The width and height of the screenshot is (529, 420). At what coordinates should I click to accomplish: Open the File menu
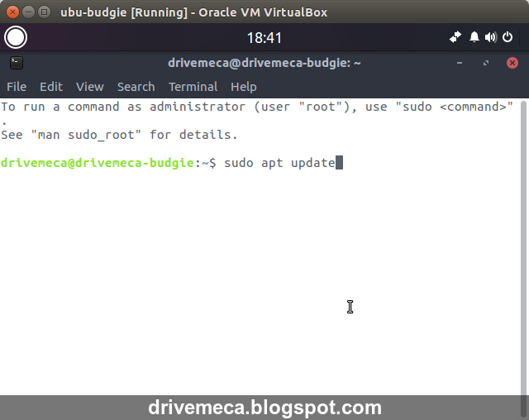coord(17,87)
